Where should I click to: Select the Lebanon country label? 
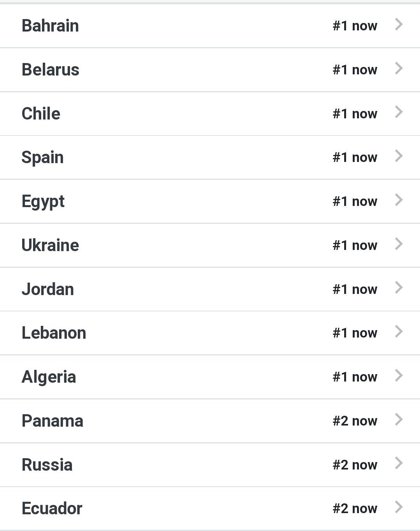click(x=54, y=333)
